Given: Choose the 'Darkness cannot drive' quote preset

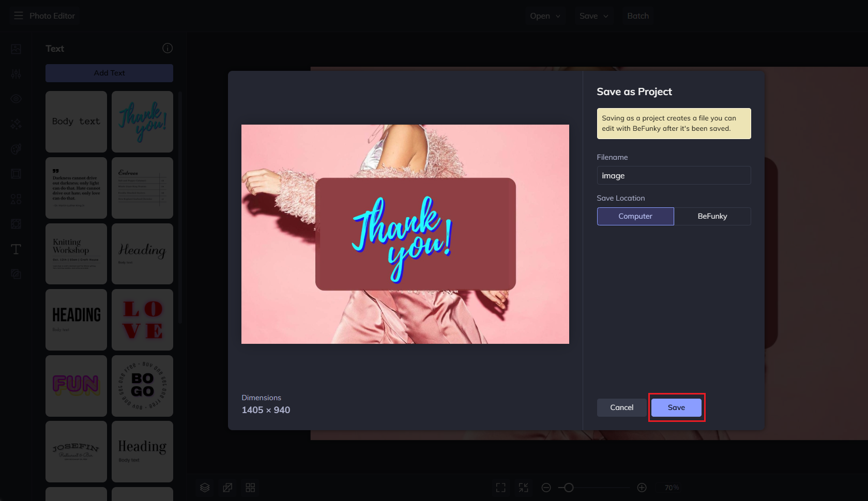Looking at the screenshot, I should [76, 188].
